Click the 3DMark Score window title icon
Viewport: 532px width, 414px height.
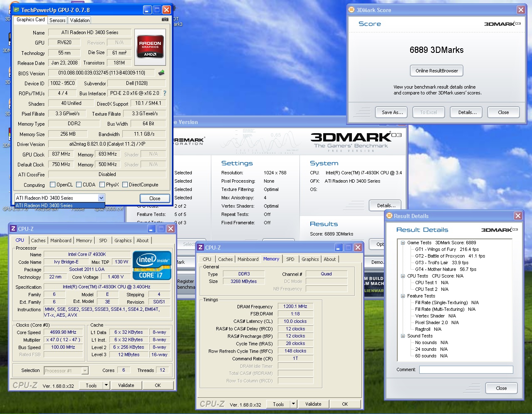351,10
